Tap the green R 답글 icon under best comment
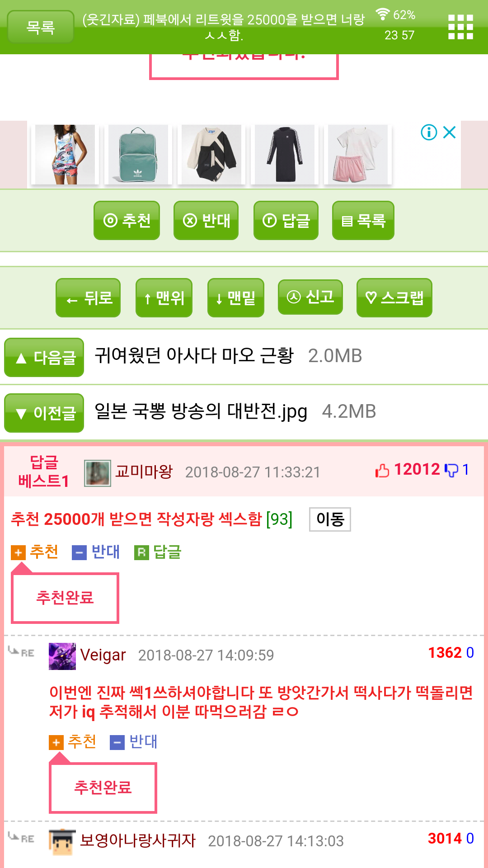 pyautogui.click(x=141, y=552)
